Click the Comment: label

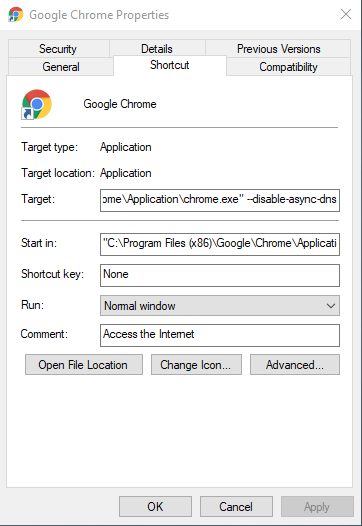pyautogui.click(x=44, y=334)
